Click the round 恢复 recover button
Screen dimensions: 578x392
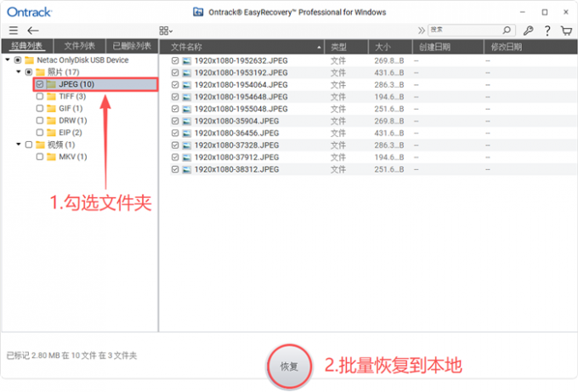[289, 366]
